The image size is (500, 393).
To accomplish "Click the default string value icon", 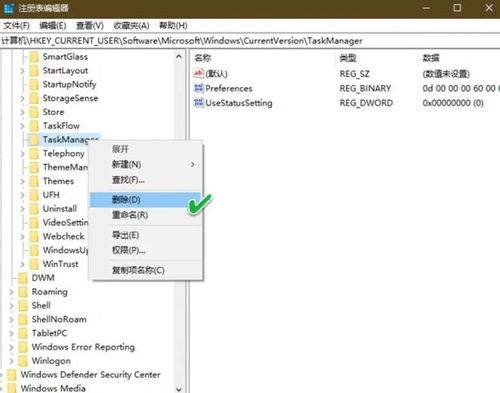I will coord(198,73).
